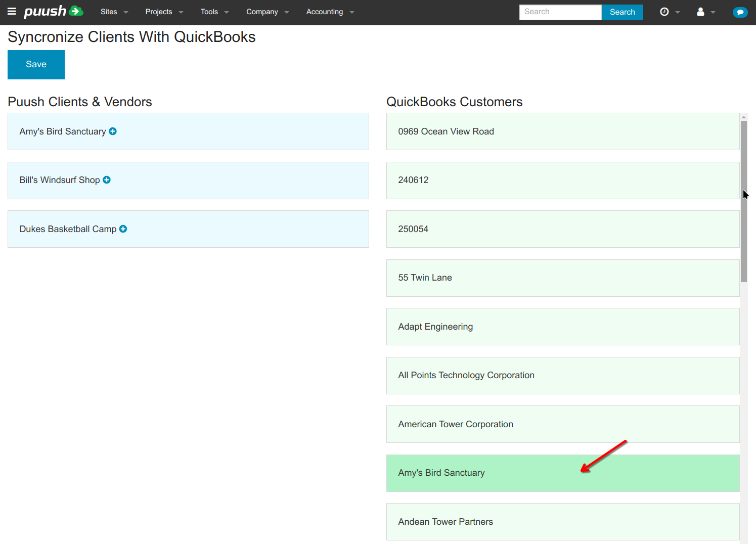
Task: Open the clock timer icon
Action: click(664, 12)
